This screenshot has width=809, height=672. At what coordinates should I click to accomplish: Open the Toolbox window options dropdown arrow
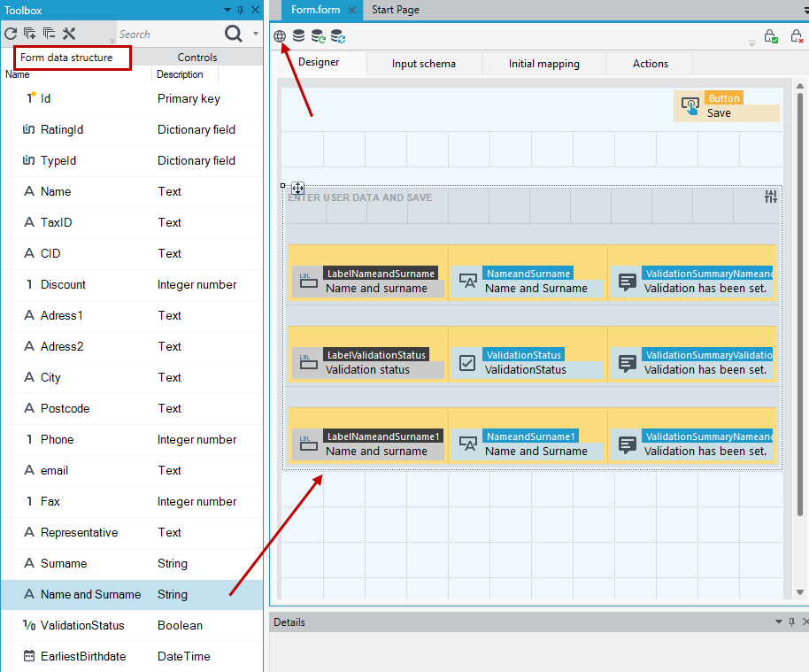tap(227, 10)
